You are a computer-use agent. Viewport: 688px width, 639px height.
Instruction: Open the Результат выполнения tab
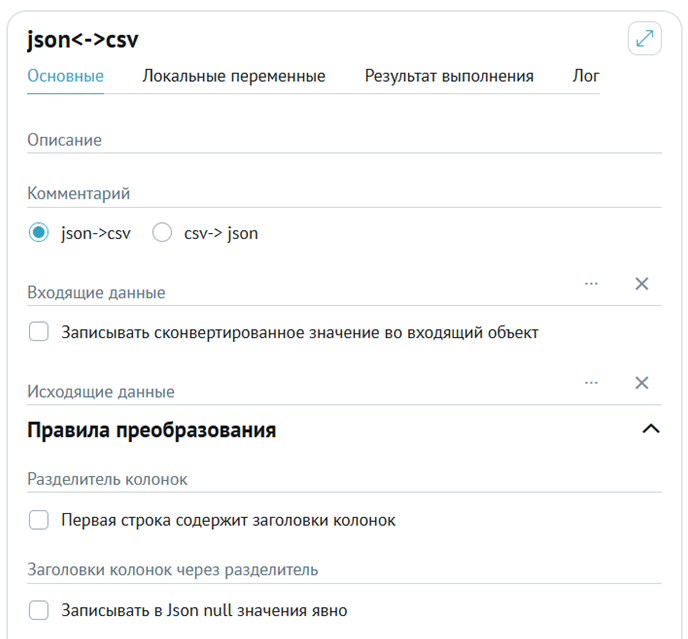449,76
